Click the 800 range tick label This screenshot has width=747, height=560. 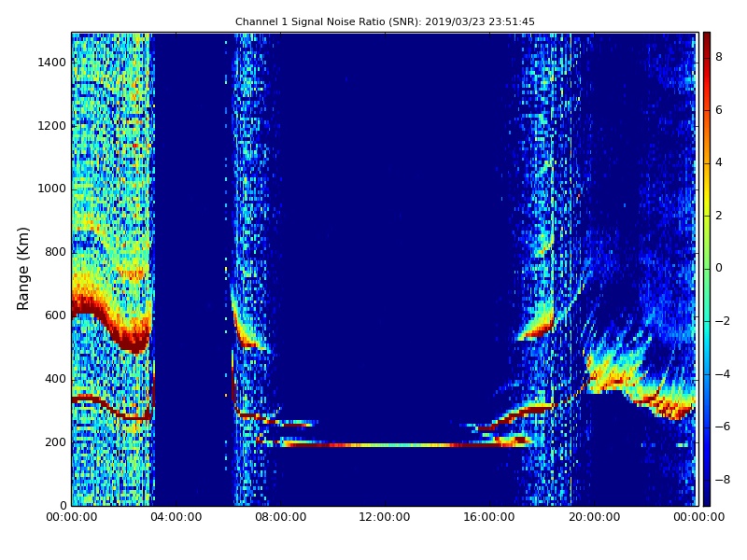point(55,252)
